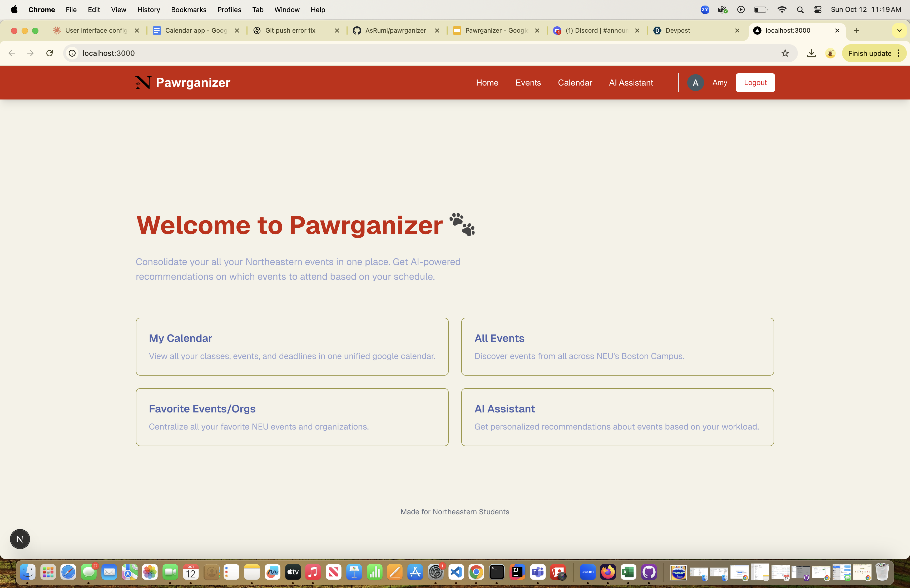
Task: Open Chrome downloads icon
Action: (x=811, y=53)
